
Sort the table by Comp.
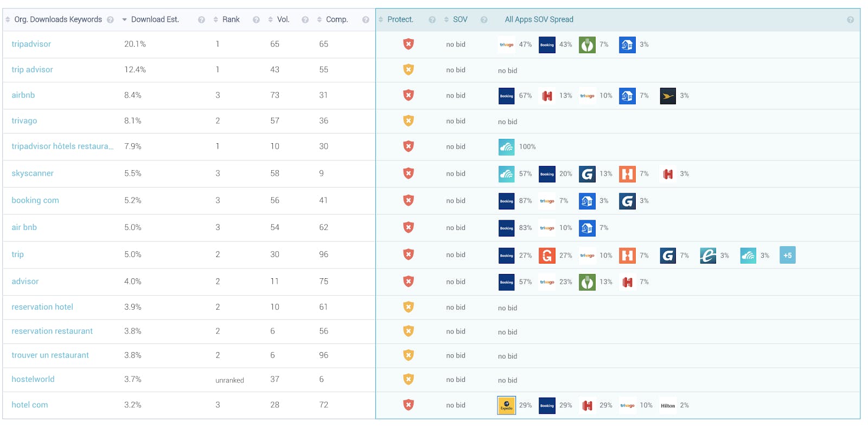pyautogui.click(x=336, y=20)
